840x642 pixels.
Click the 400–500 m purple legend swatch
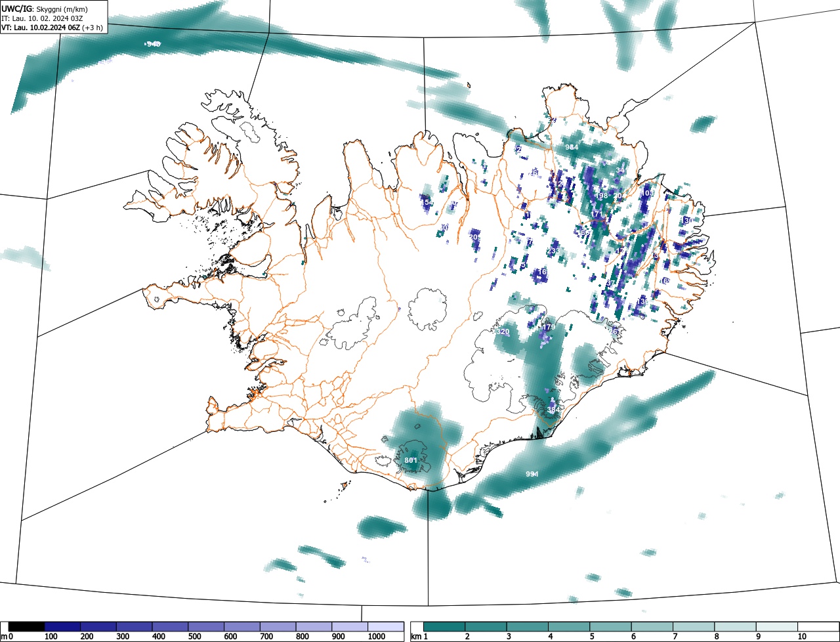click(170, 627)
